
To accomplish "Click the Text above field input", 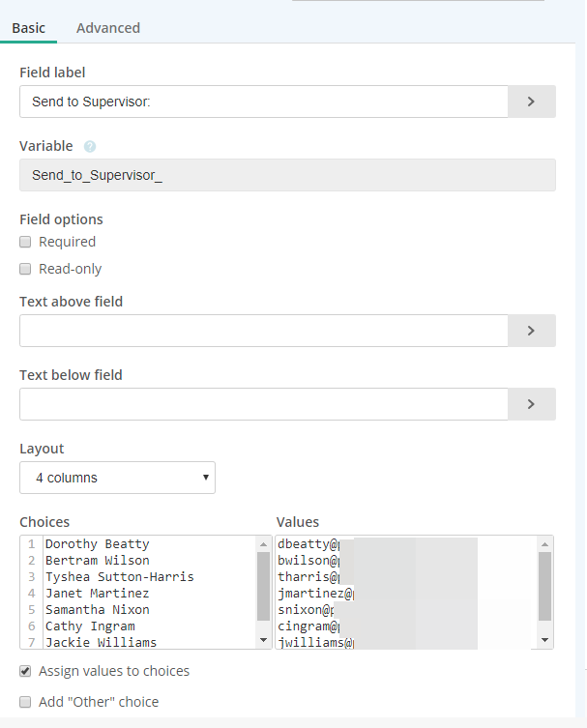I will [x=263, y=330].
